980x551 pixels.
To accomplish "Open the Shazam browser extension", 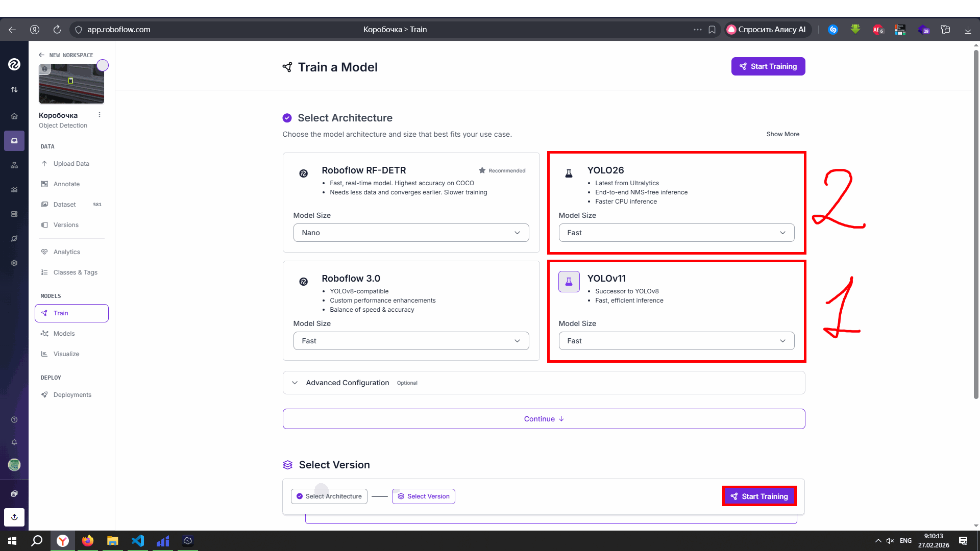I will point(833,30).
